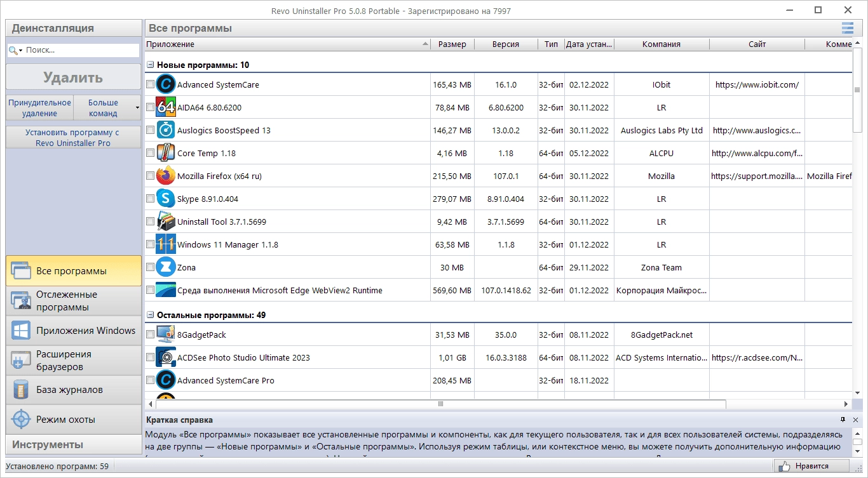Open 'Расширения браузеров' section
Screen dimensions: 868x478
point(74,361)
